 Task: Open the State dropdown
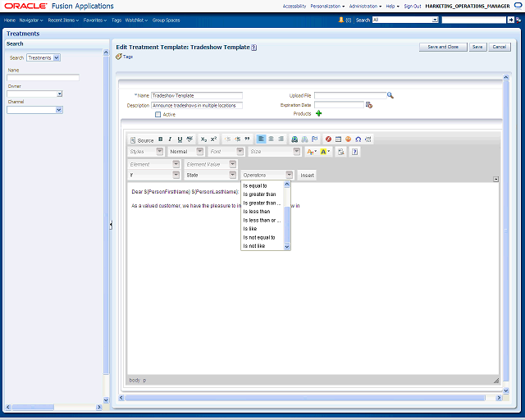[x=211, y=176]
